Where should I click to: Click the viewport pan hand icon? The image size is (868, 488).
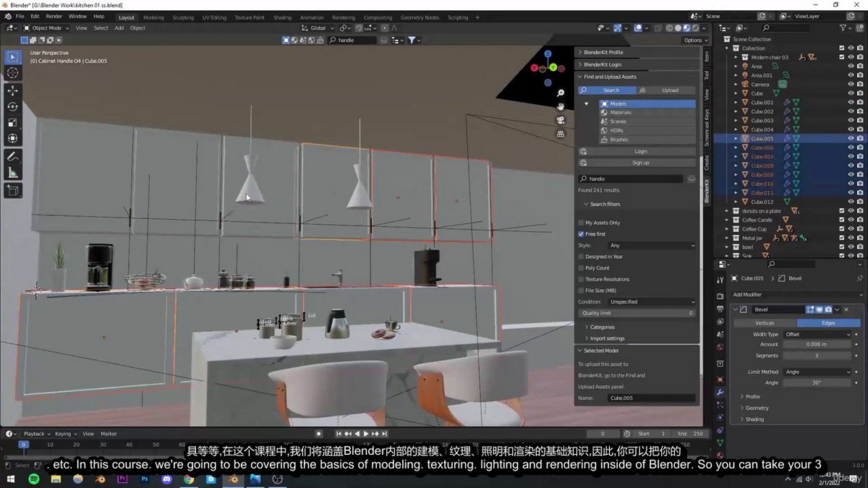pyautogui.click(x=561, y=106)
